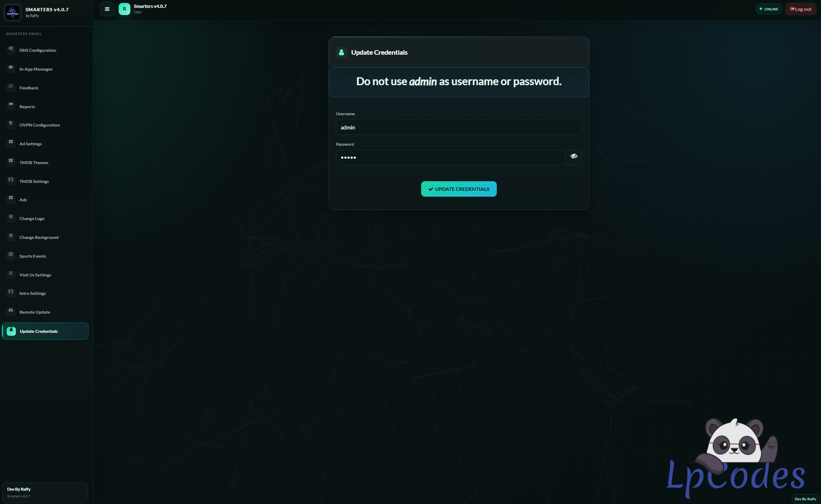Go to the Sports Events menu item
This screenshot has width=821, height=504.
(x=45, y=256)
